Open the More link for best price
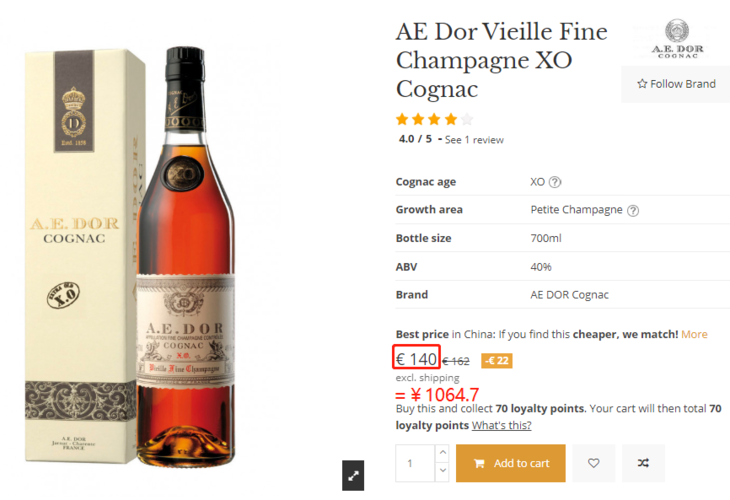The image size is (730, 500). tap(694, 334)
